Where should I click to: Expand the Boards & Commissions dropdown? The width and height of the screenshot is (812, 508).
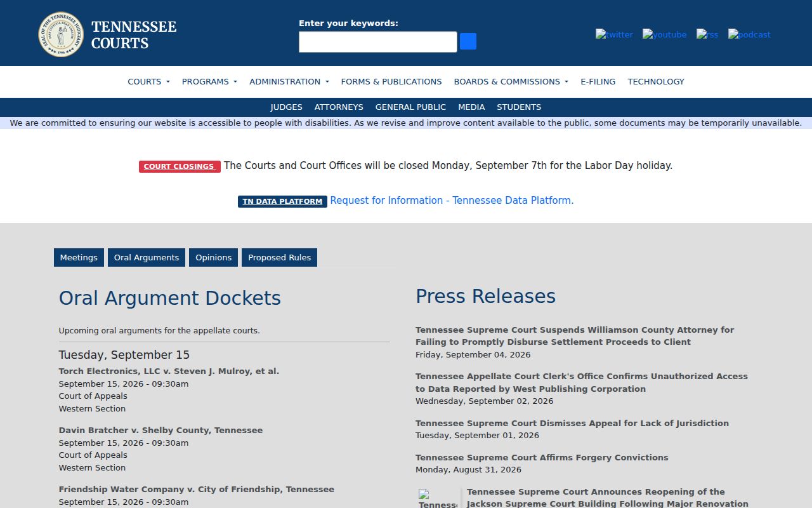(x=511, y=81)
